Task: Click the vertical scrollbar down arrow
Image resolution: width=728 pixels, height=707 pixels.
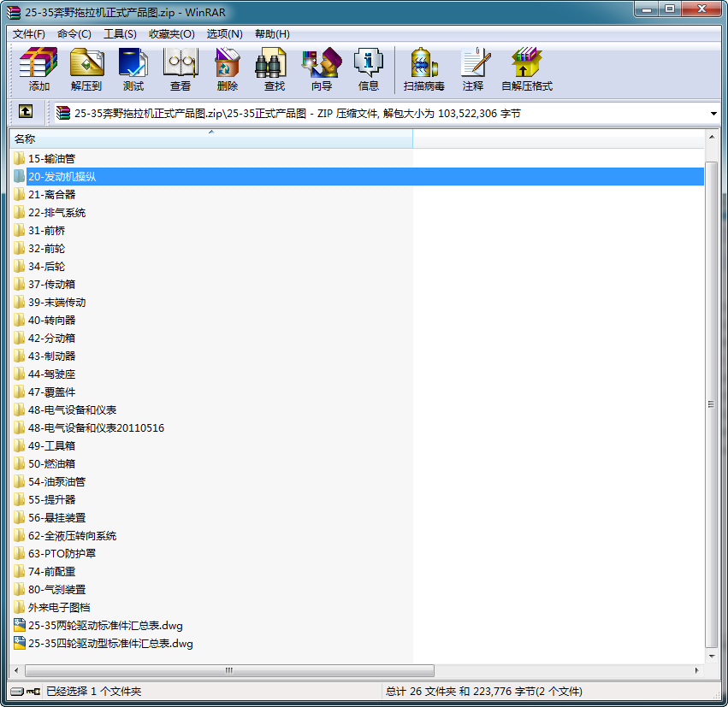Action: (713, 655)
